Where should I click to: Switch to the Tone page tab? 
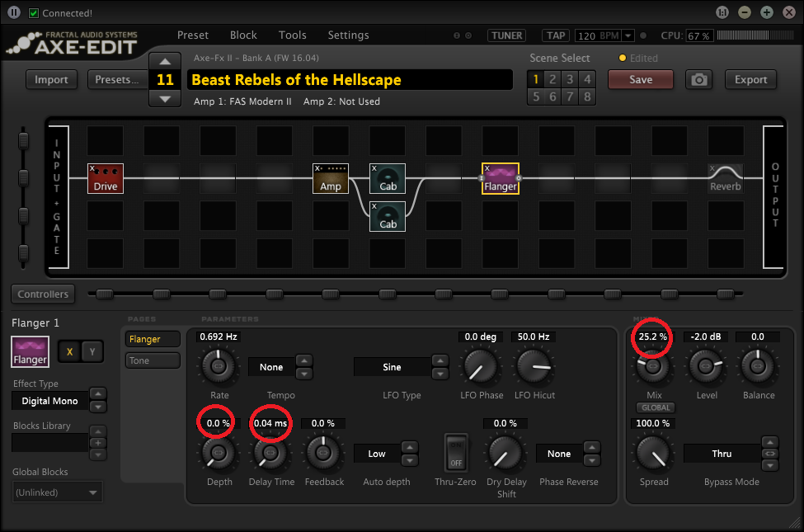[153, 360]
